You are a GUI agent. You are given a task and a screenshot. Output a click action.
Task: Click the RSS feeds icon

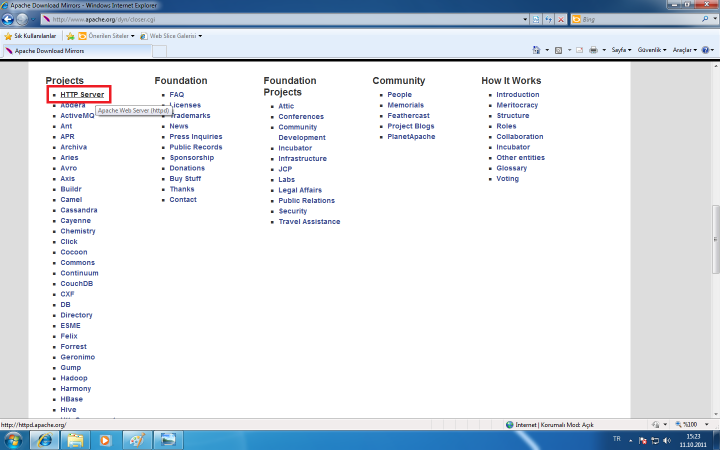click(x=559, y=49)
